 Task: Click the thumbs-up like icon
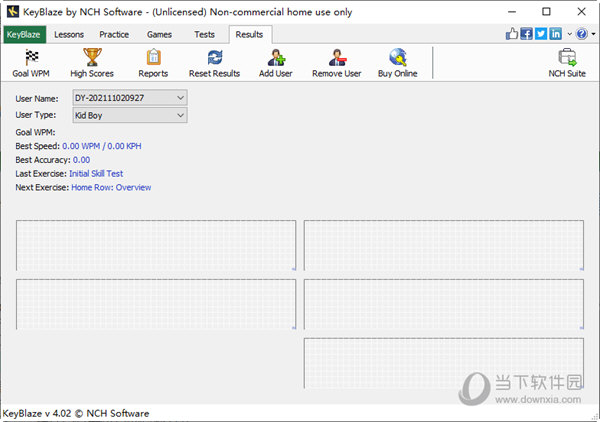[512, 34]
